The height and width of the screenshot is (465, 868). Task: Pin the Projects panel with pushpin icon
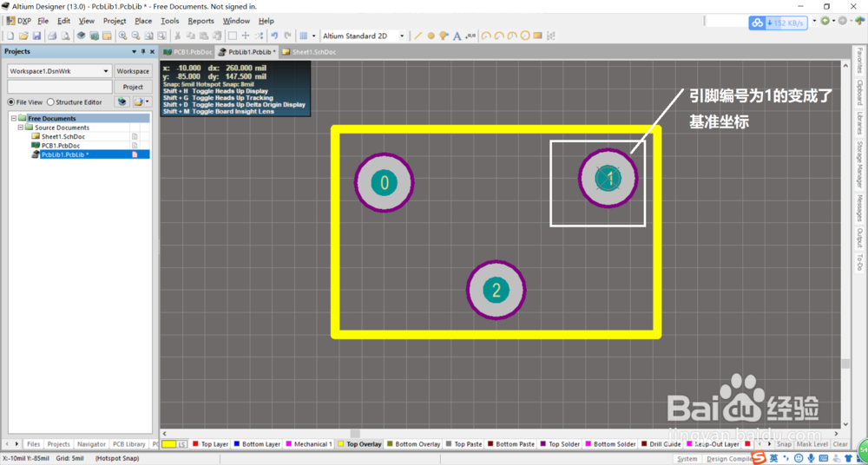(x=143, y=51)
